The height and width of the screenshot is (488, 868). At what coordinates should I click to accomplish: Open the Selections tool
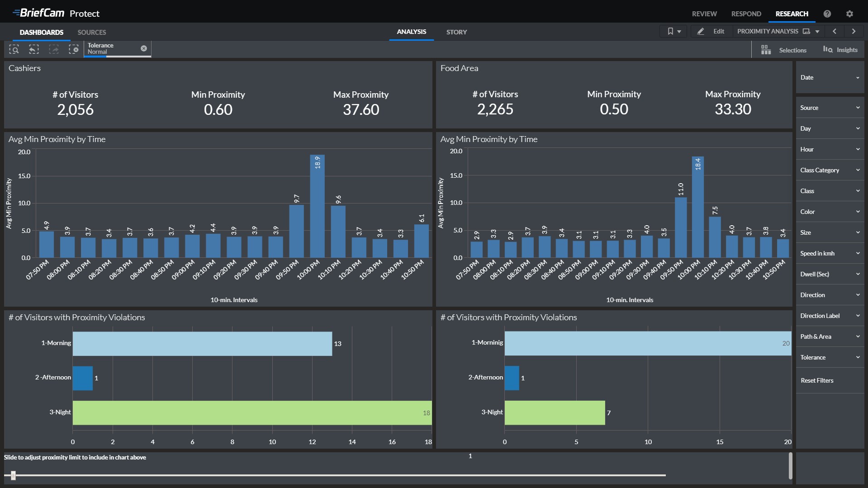click(x=784, y=50)
